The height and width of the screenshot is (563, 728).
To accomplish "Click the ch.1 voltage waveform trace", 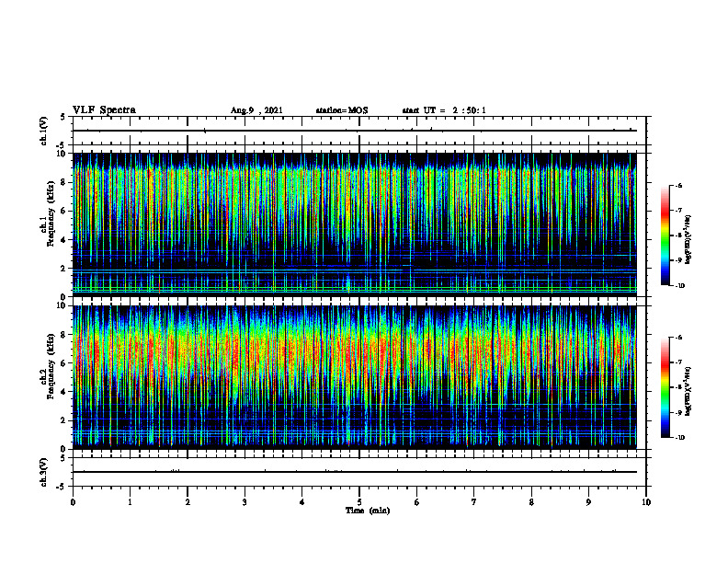I will (355, 131).
